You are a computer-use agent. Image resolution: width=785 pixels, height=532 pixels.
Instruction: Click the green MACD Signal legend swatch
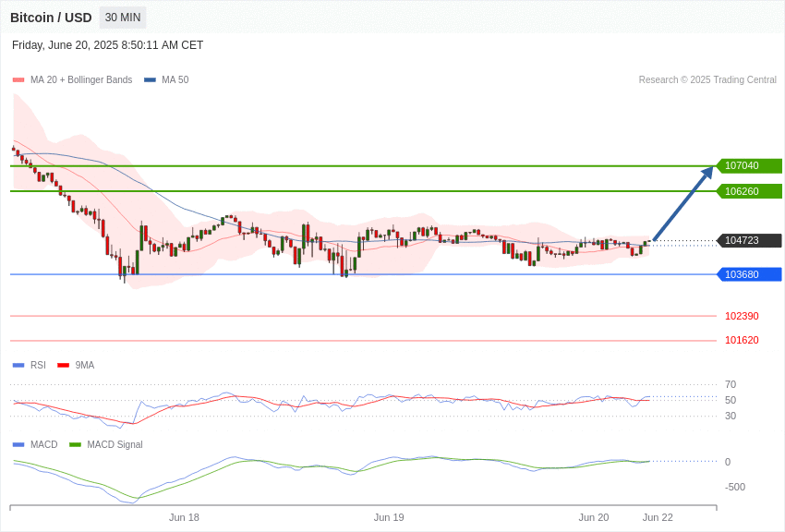(x=75, y=444)
